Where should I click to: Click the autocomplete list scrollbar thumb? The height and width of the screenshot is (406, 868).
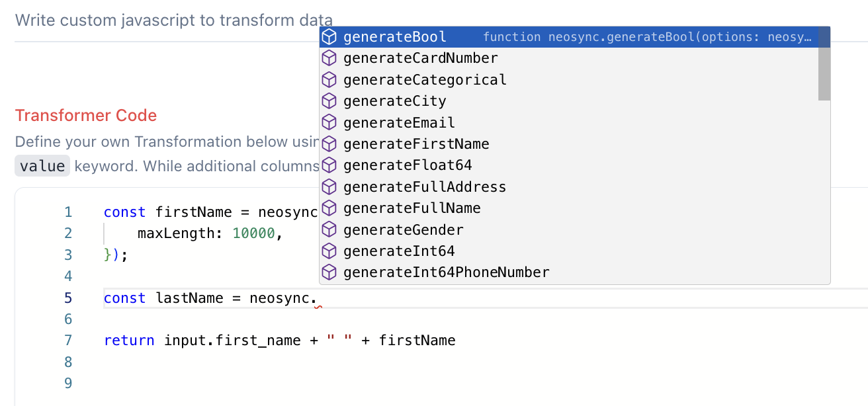click(x=824, y=63)
